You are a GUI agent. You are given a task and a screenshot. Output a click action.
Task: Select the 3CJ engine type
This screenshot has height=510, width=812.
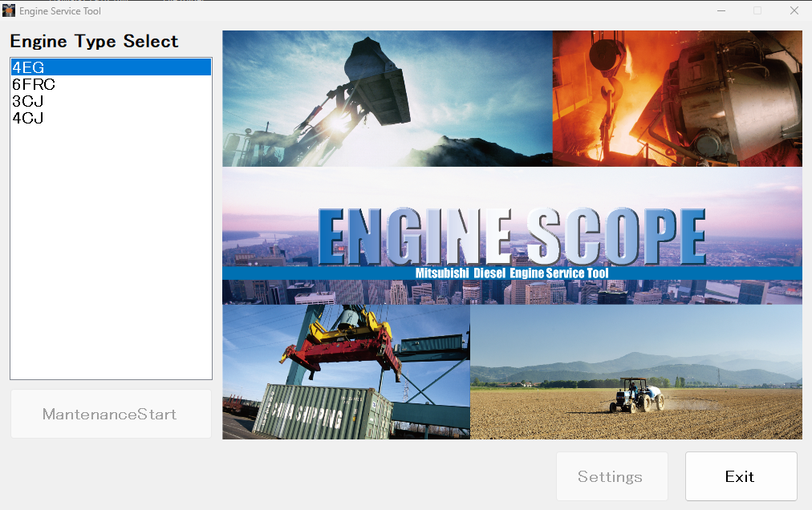tap(111, 101)
